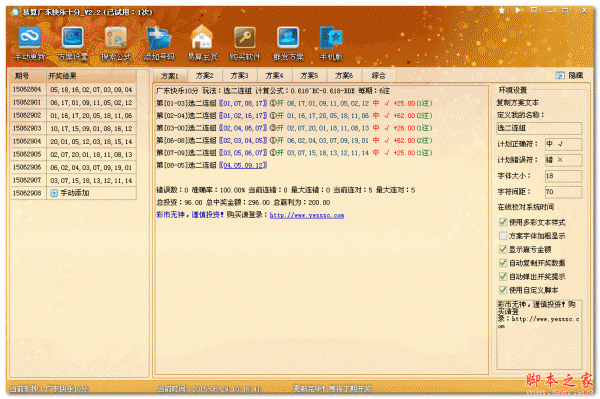
Task: Click 当前彩种 status bar entry
Action: tap(48, 389)
